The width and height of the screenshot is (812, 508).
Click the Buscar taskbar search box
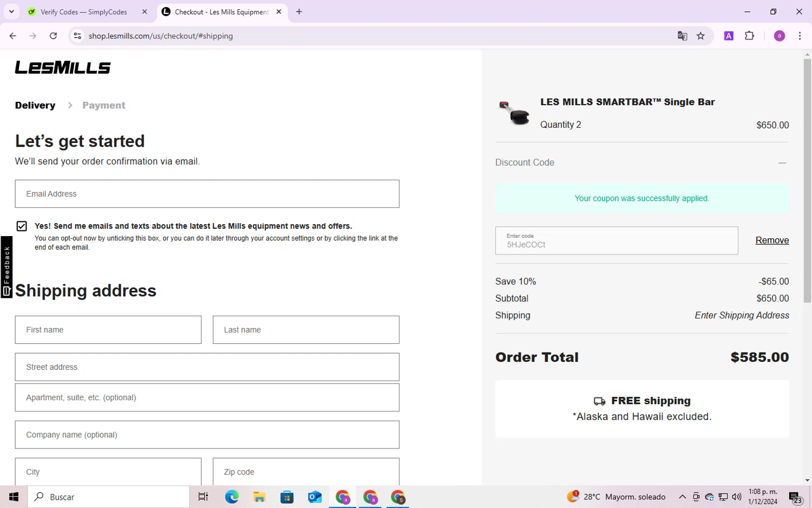(108, 497)
